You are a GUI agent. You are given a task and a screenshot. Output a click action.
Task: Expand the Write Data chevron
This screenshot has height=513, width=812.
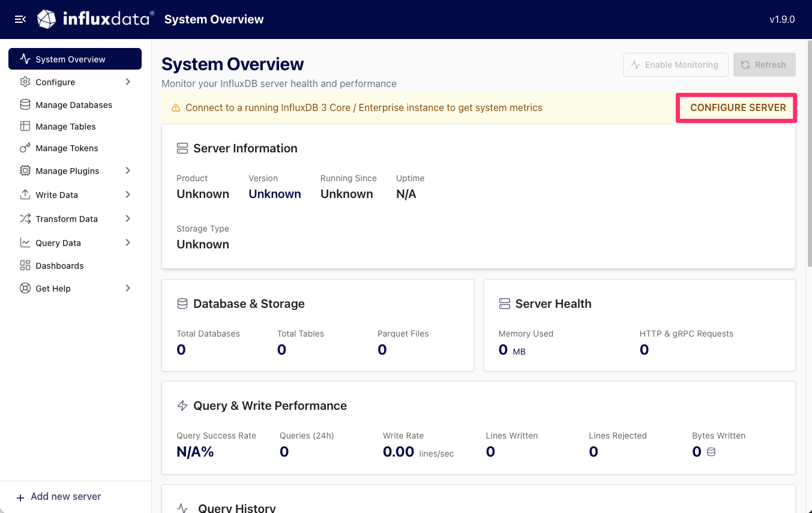[x=128, y=195]
